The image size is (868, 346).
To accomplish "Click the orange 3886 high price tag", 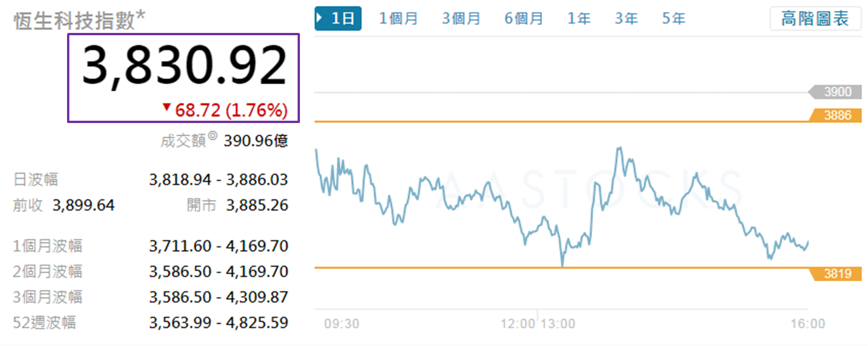I will [837, 115].
